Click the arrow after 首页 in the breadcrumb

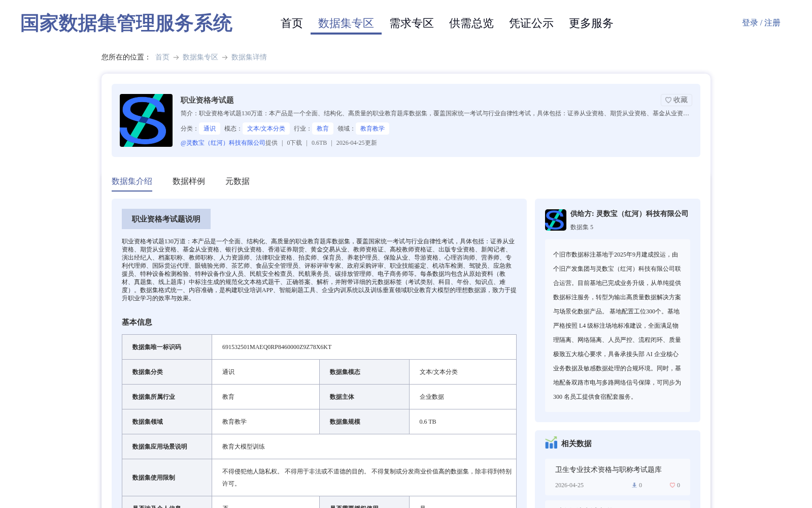click(176, 57)
